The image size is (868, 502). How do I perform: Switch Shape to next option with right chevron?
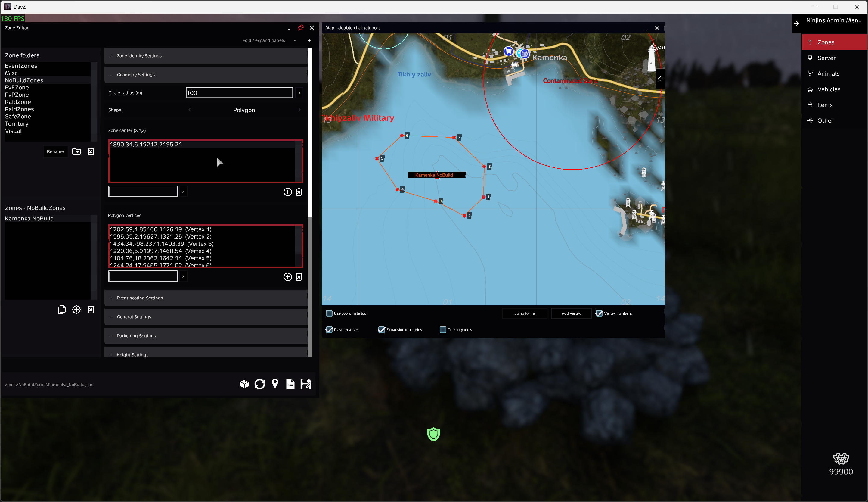pos(299,110)
